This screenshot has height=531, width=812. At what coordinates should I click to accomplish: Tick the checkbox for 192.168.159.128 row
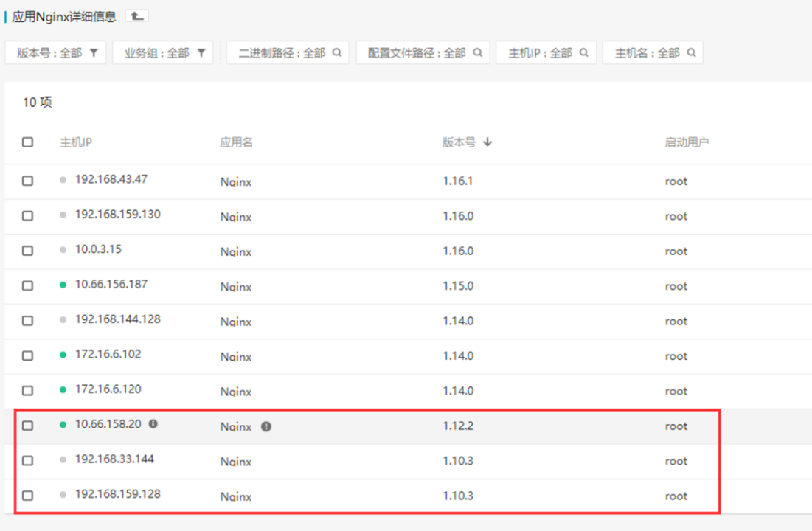[x=28, y=496]
